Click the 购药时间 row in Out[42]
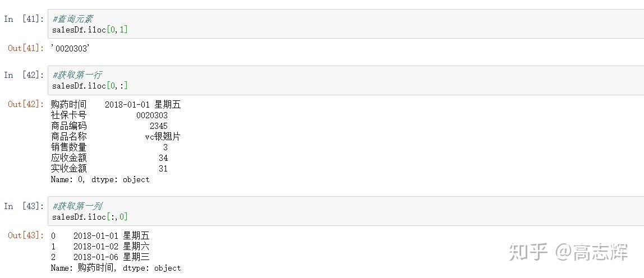 [x=116, y=105]
